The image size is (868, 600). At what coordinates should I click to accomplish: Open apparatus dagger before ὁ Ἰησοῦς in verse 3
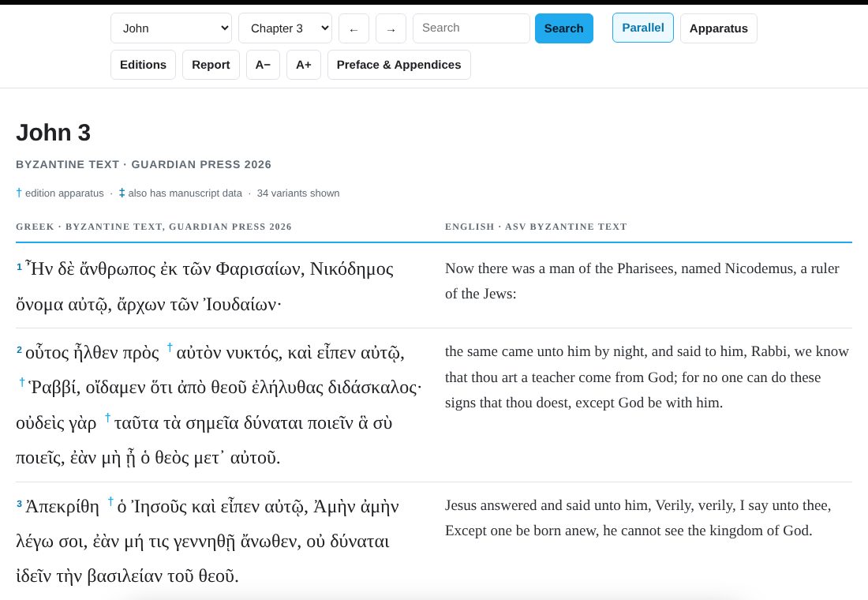coord(110,501)
